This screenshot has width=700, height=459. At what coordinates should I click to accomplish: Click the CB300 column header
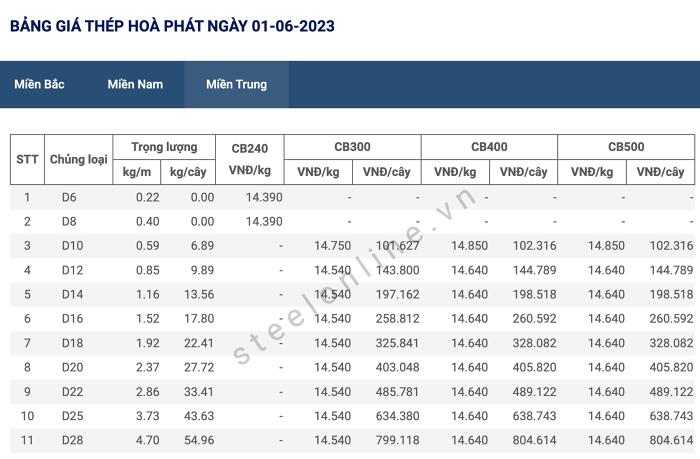[x=352, y=147]
